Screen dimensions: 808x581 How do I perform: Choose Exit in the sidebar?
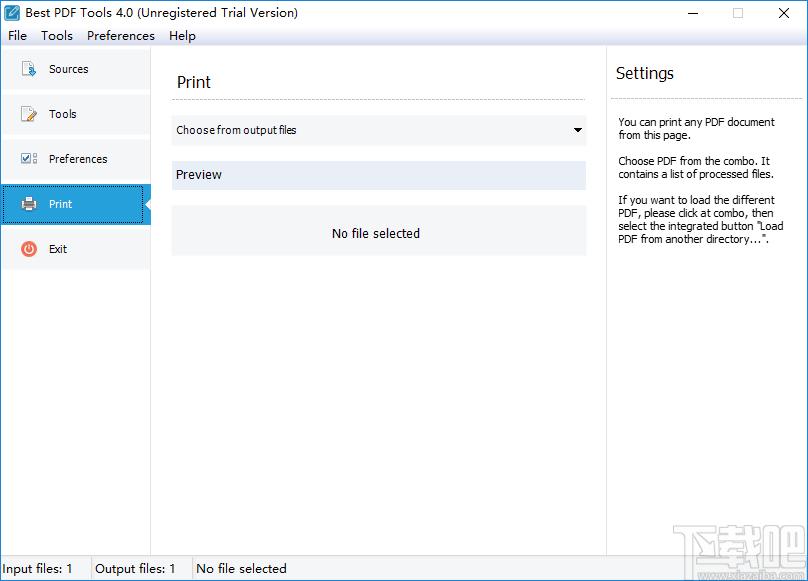[x=76, y=249]
